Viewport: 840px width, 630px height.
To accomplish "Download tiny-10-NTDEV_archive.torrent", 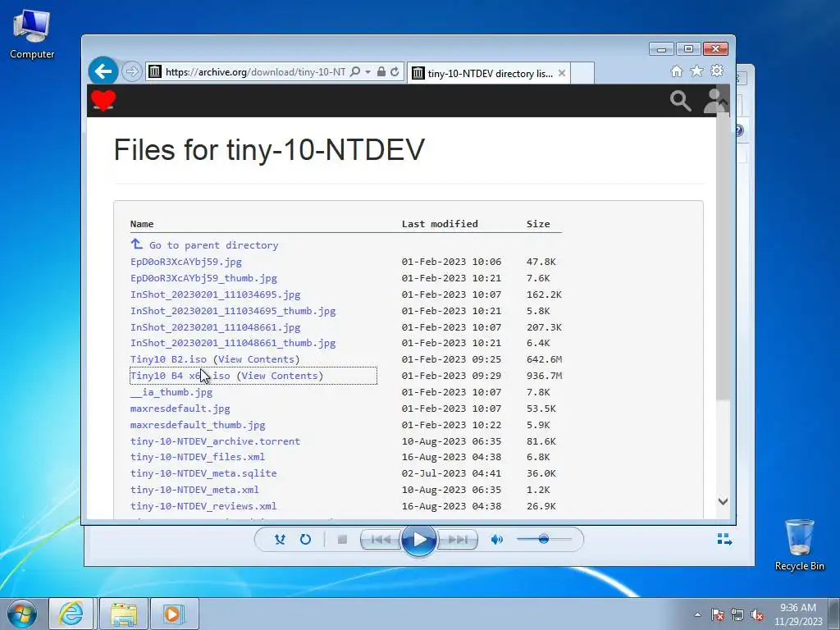I will 216,441.
